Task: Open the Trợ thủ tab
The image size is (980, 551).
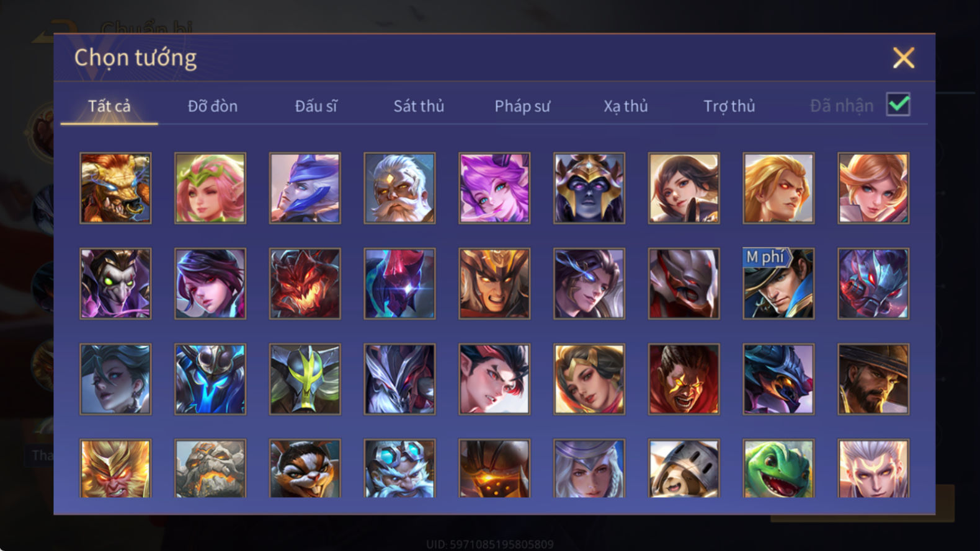Action: 729,106
